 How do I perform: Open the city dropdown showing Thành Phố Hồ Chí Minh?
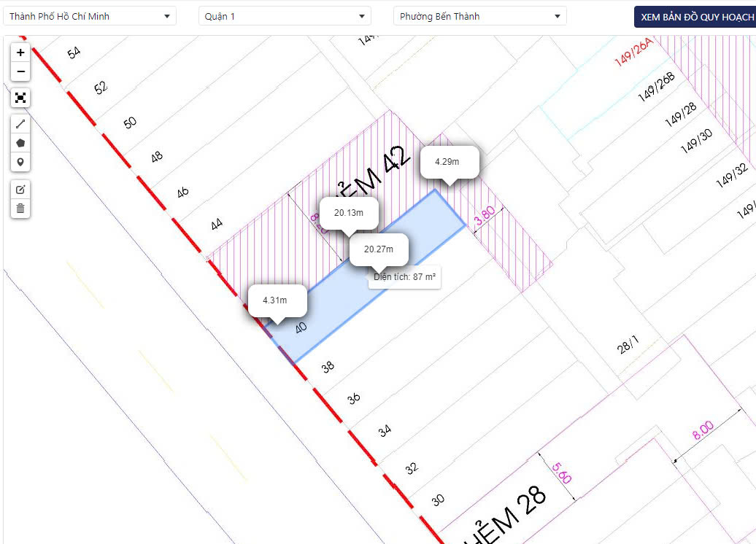click(90, 15)
